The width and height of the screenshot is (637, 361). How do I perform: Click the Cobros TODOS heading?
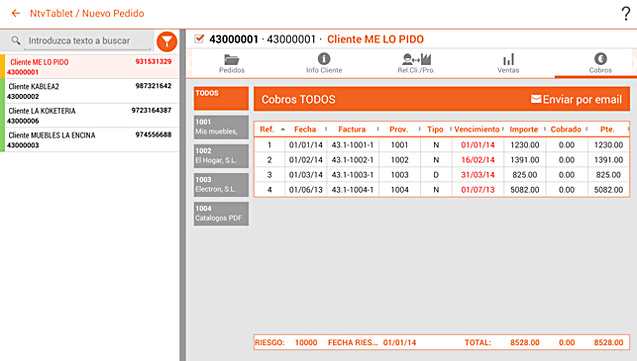(x=299, y=99)
